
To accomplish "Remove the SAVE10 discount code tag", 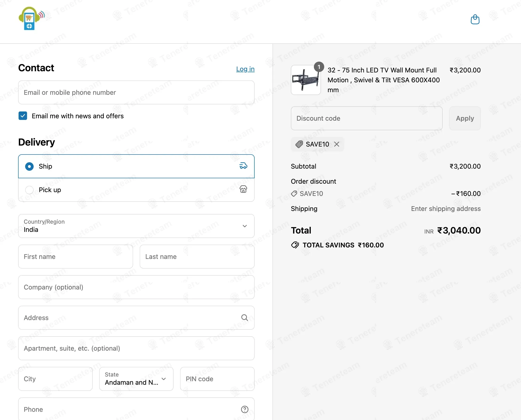I will [336, 144].
